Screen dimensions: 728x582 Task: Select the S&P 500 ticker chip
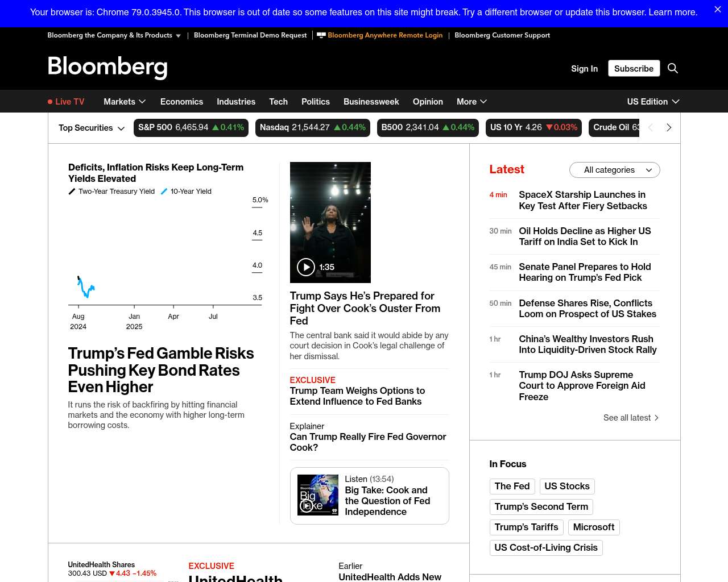click(x=191, y=128)
